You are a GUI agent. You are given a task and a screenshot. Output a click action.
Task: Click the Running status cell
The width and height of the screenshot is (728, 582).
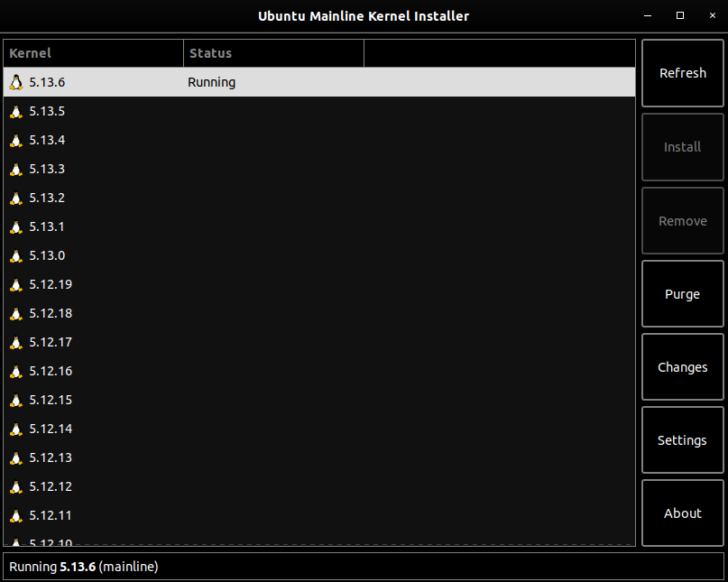(211, 82)
